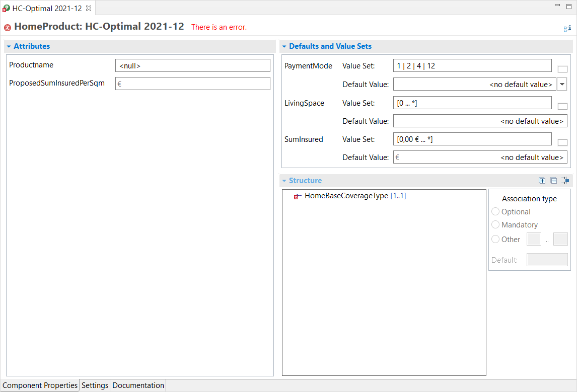The width and height of the screenshot is (577, 392).
Task: Select HomeBaseCoverageType in the Structure tree
Action: [x=346, y=196]
